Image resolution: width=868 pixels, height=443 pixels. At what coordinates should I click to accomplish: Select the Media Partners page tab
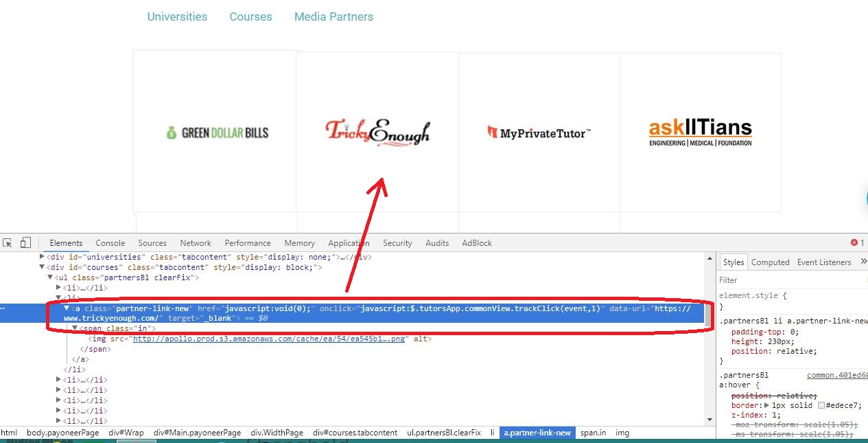[333, 16]
